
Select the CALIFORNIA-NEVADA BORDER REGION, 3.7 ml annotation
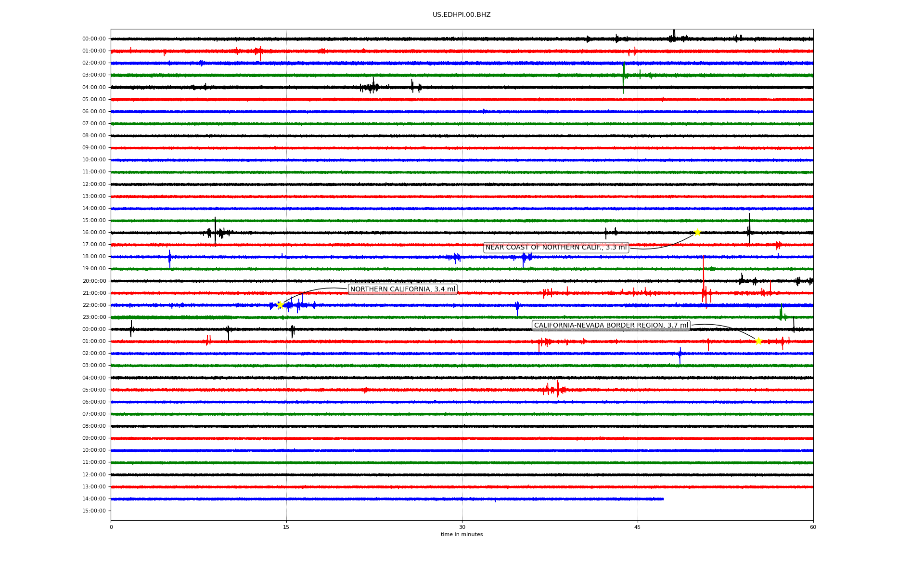(611, 326)
